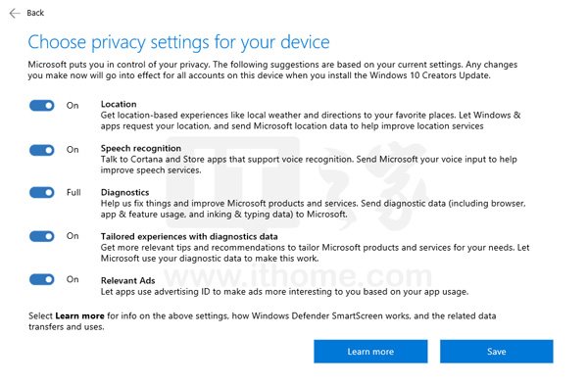The image size is (588, 385).
Task: Select the Location setting heading
Action: tap(119, 104)
